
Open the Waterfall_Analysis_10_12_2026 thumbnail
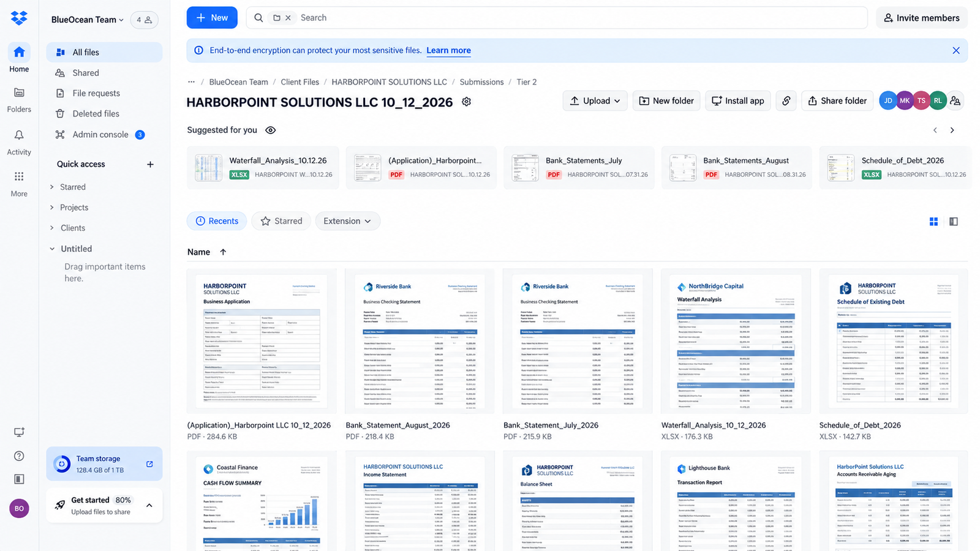coord(736,341)
